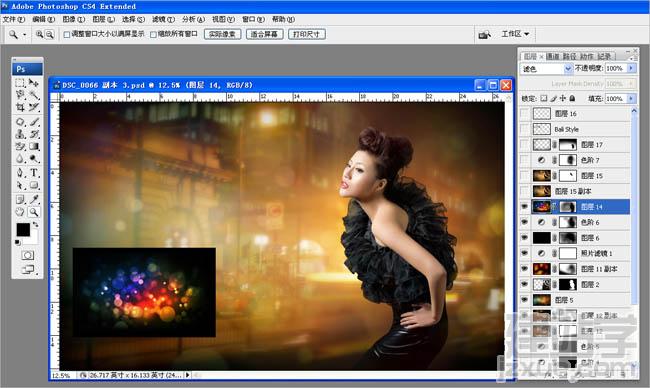Image resolution: width=650 pixels, height=388 pixels.
Task: Enable zoom all windows checkbox
Action: point(153,35)
